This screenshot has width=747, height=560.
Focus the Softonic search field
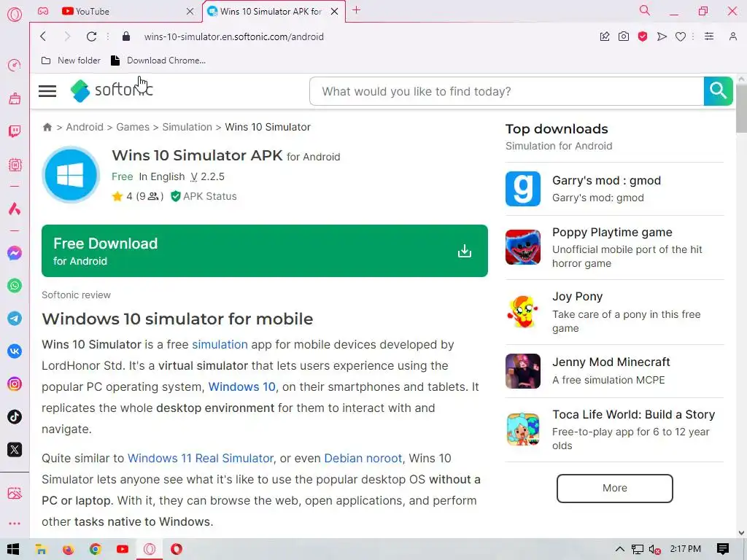506,91
